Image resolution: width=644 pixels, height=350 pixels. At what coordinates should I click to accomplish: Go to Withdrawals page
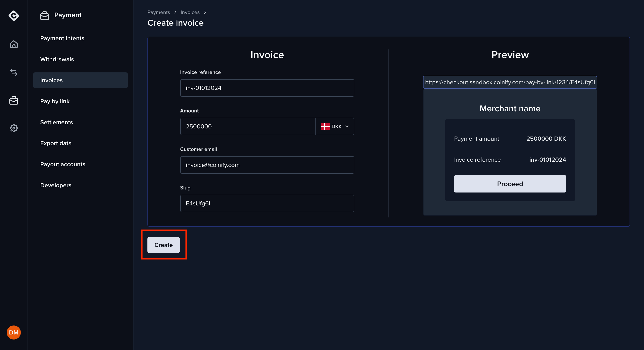coord(57,59)
